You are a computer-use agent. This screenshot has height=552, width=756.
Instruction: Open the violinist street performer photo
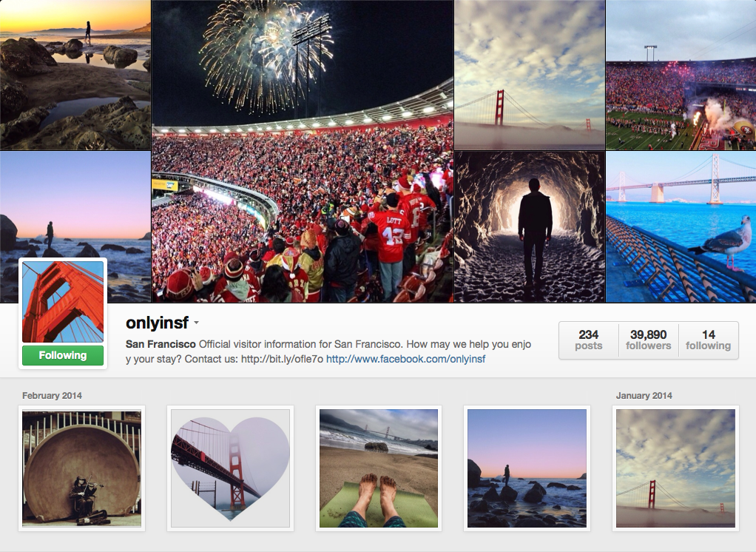(81, 468)
